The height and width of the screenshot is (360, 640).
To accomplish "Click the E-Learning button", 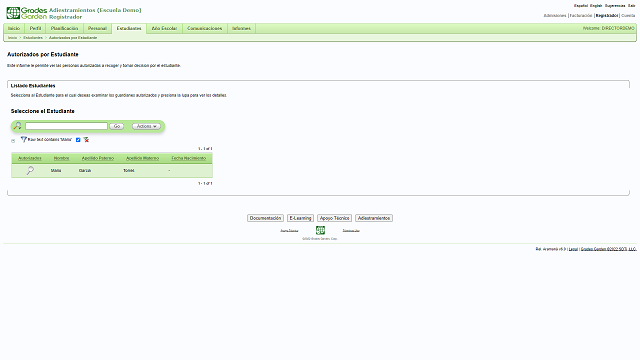I will point(300,218).
